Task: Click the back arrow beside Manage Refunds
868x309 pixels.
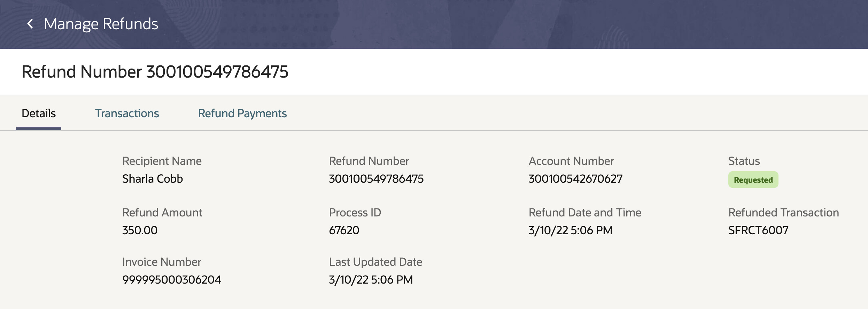Action: 30,24
